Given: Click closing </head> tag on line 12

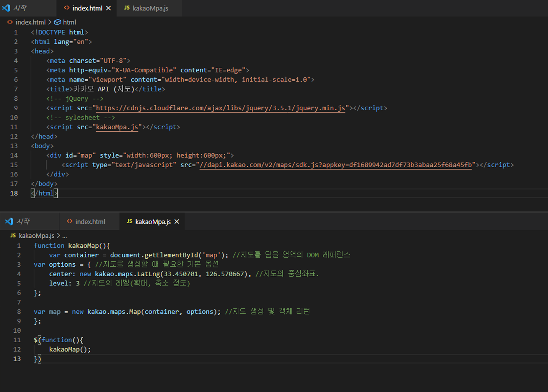Looking at the screenshot, I should coord(44,137).
